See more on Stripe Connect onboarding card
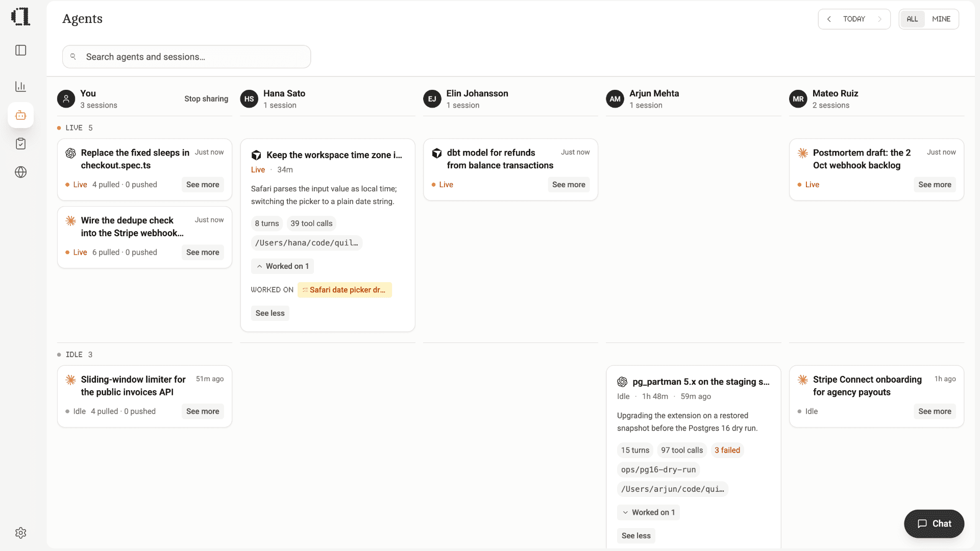 click(x=935, y=412)
